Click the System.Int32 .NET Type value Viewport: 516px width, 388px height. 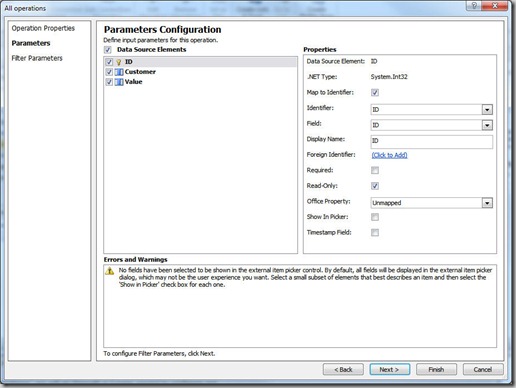tap(389, 77)
